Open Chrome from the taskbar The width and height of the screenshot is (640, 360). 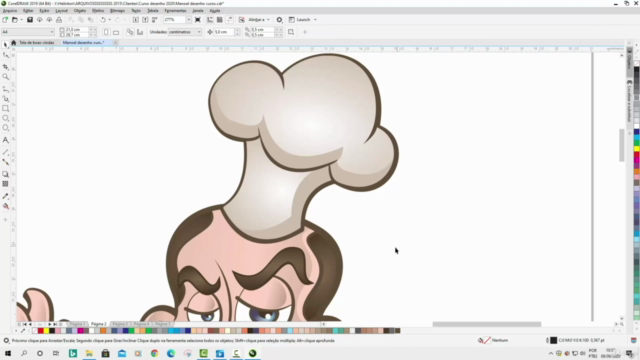tap(154, 353)
